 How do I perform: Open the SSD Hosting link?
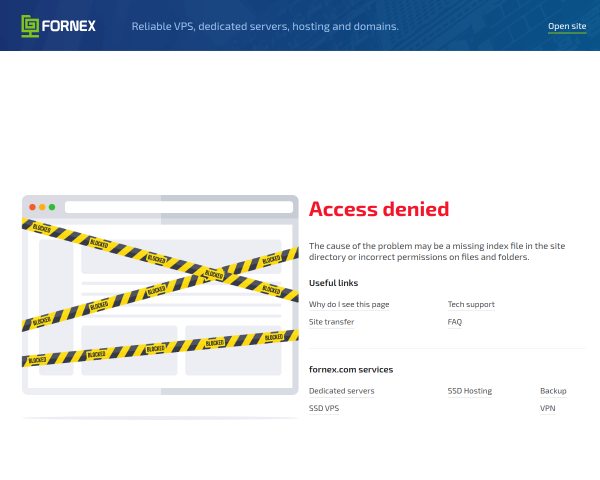[x=470, y=391]
